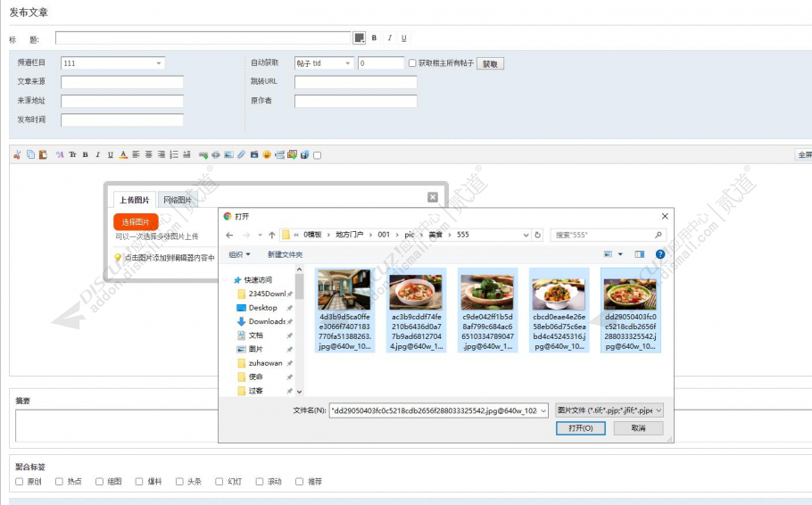Go up one folder level in file dialog
The width and height of the screenshot is (812, 505).
click(x=271, y=235)
